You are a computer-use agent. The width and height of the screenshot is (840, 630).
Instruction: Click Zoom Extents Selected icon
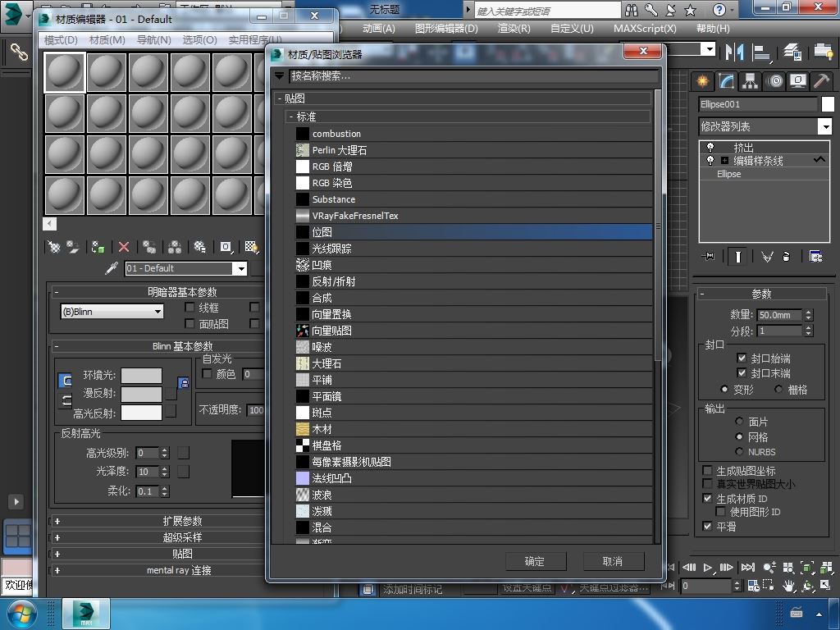pos(807,568)
